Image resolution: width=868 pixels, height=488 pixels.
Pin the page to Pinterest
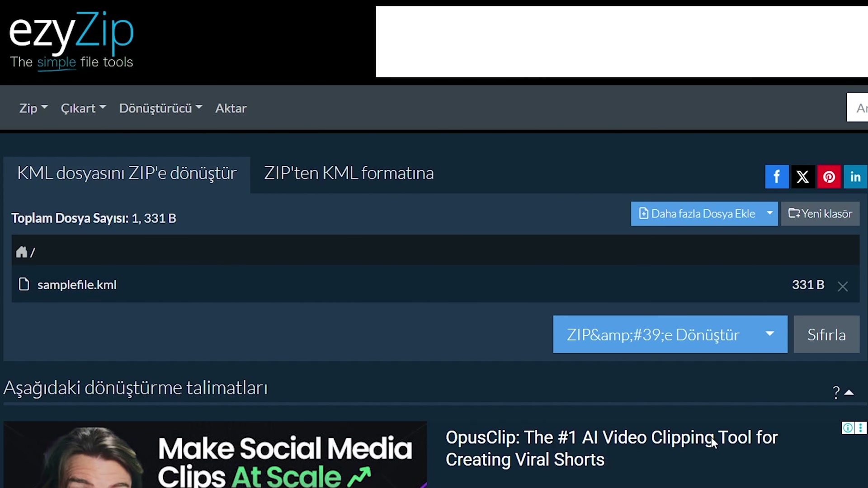pos(829,176)
